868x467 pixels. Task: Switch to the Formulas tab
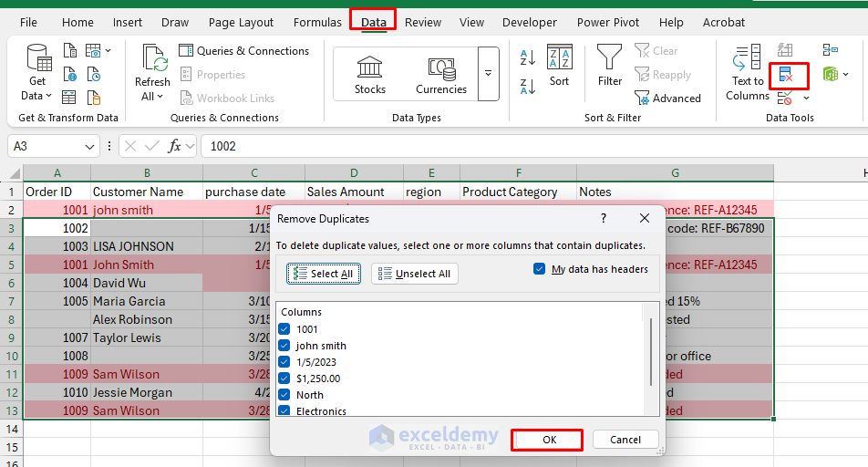coord(317,22)
